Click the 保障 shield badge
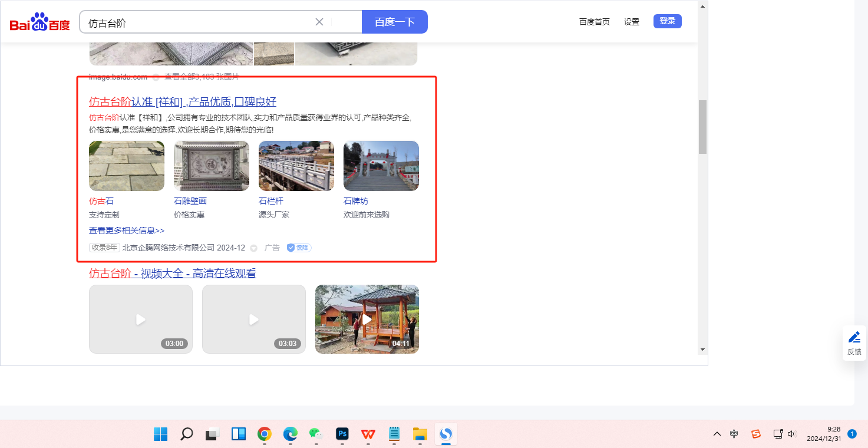 [x=299, y=248]
